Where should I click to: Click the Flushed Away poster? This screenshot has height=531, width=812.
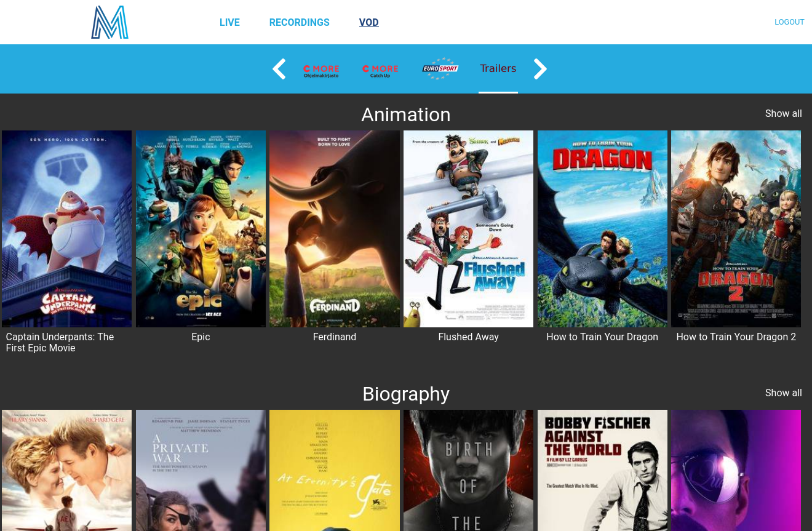coord(468,228)
